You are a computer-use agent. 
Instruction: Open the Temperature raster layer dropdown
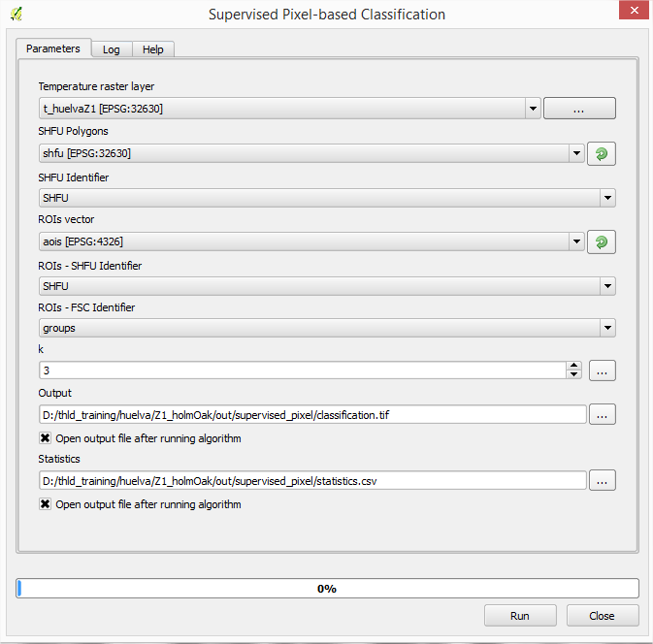(533, 109)
